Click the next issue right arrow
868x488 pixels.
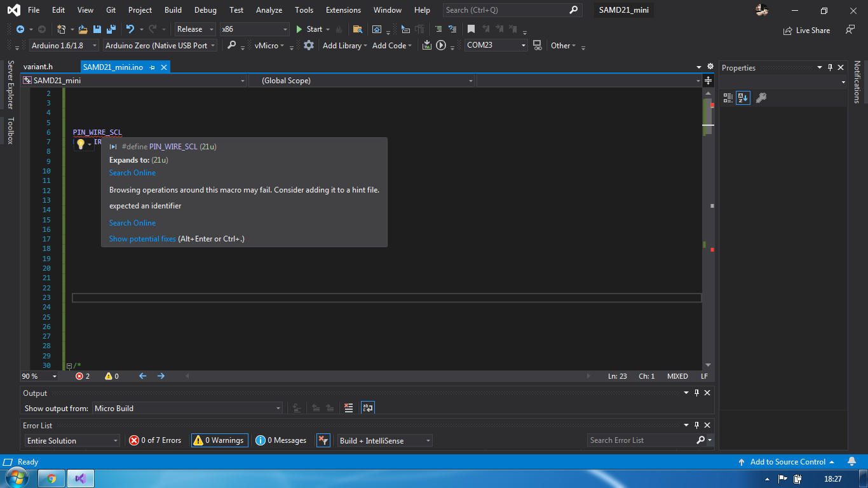coord(161,376)
